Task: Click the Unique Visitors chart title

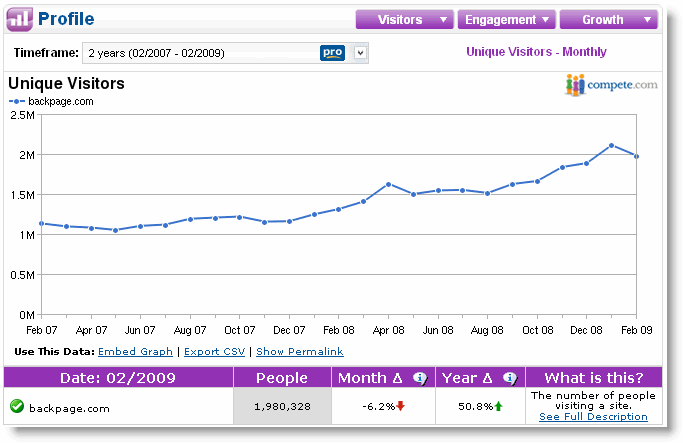Action: coord(66,83)
